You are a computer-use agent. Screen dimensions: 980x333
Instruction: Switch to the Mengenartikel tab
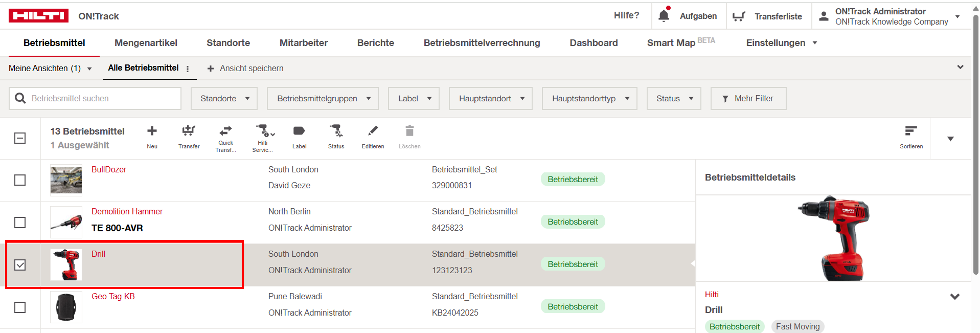coord(146,43)
